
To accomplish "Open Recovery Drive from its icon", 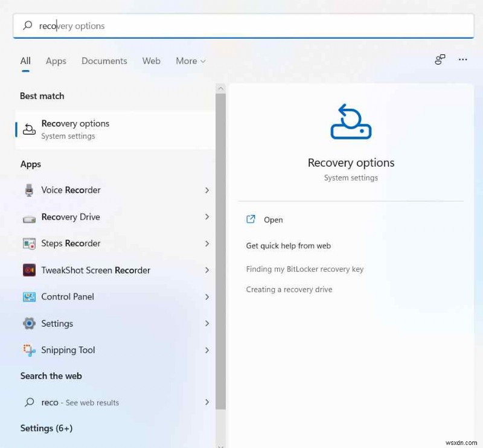I will 29,217.
